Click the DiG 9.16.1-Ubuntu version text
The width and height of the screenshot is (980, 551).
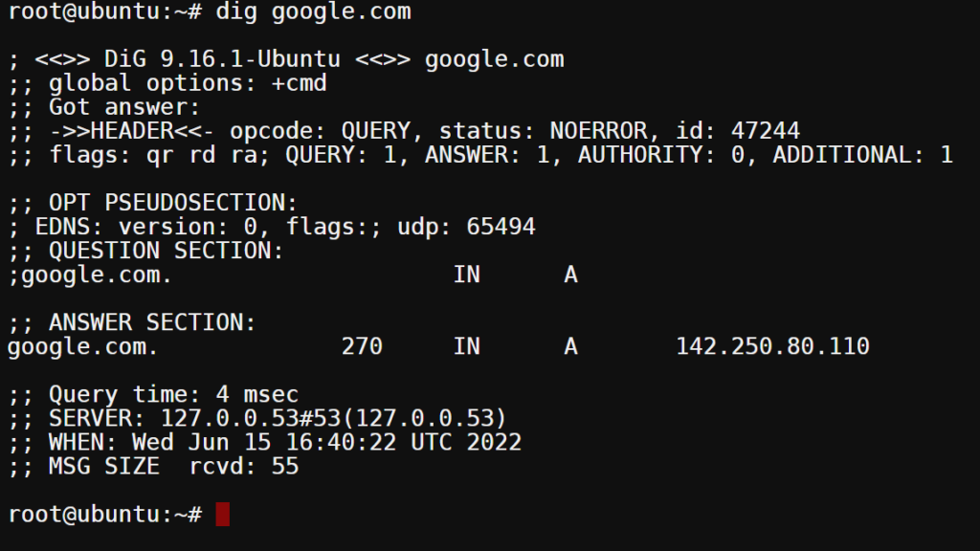point(222,59)
